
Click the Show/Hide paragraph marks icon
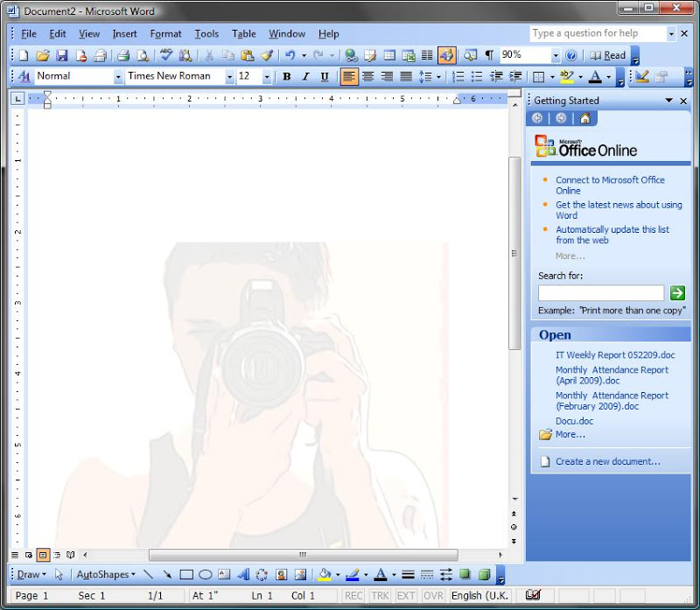tap(489, 55)
